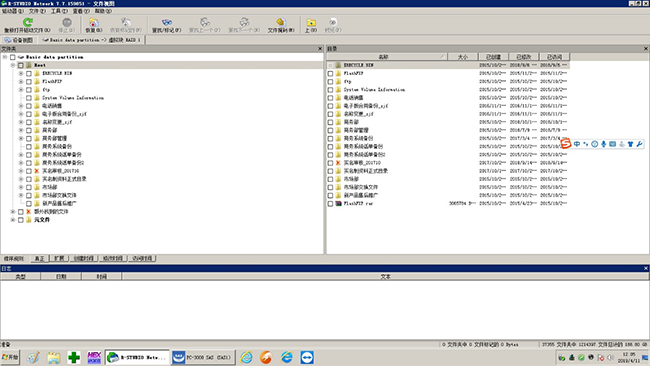Click the red X icon of 额外找到的文件
The width and height of the screenshot is (650, 366).
(x=29, y=211)
